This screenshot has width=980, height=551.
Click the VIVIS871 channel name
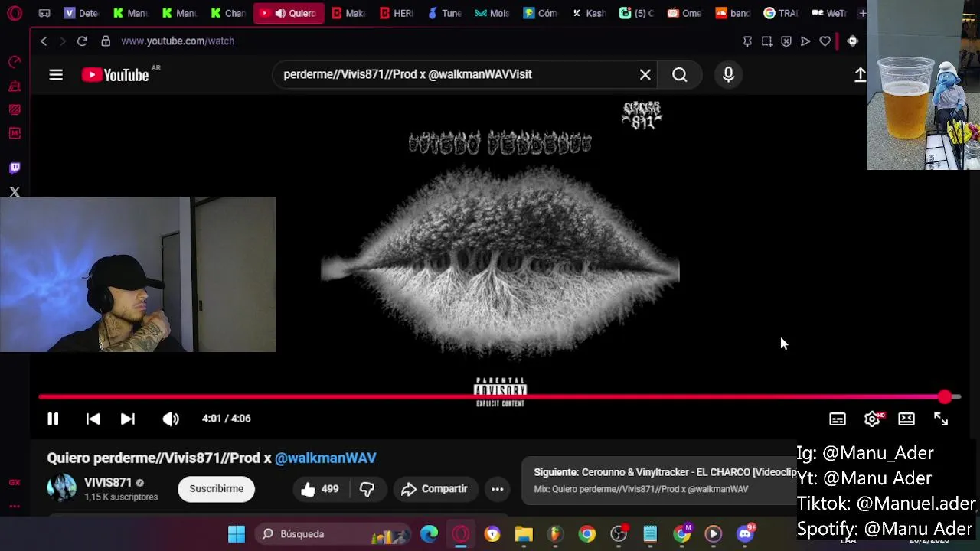coord(108,483)
